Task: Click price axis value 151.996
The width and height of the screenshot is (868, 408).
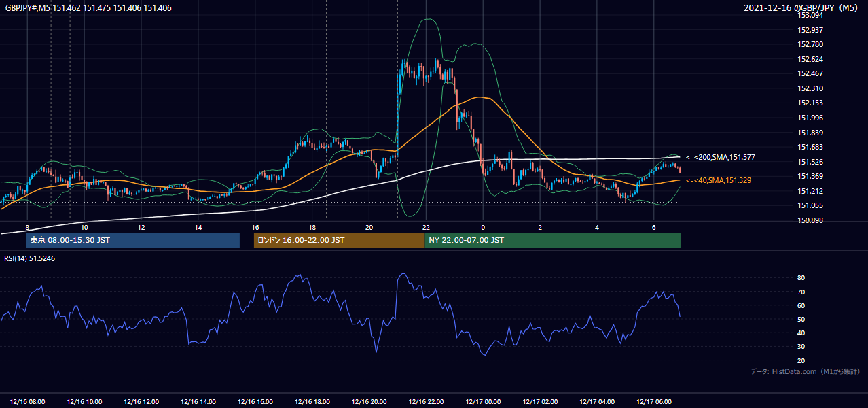Action: (x=810, y=118)
